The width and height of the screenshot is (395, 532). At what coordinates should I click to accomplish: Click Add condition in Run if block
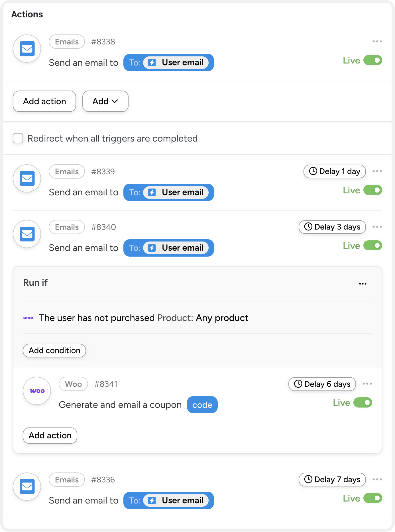(54, 351)
